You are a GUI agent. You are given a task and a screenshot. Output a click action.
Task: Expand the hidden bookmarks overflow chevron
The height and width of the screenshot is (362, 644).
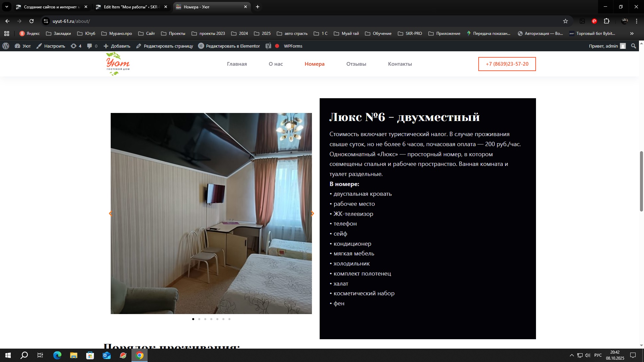click(632, 34)
